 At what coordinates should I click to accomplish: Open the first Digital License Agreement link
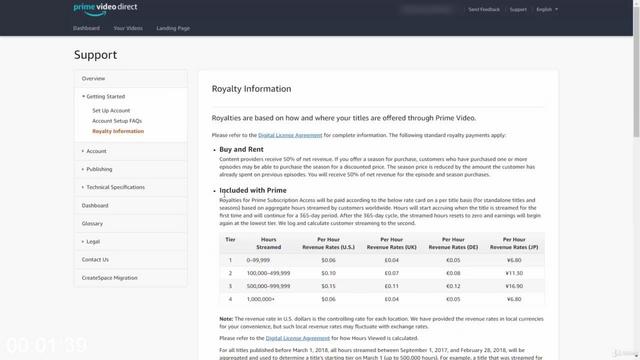290,135
